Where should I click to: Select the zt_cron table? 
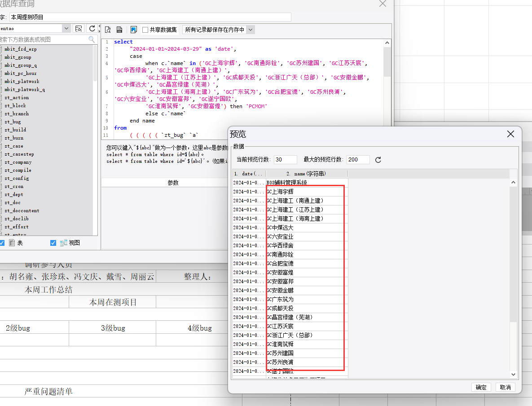[13, 186]
